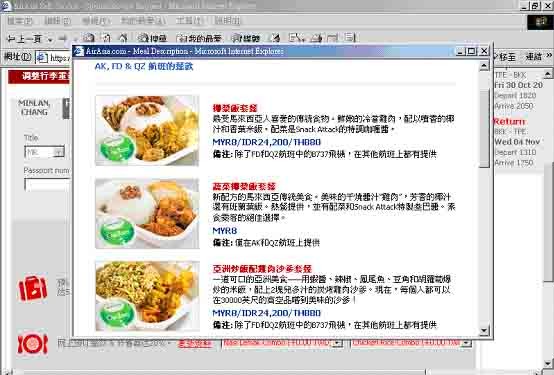Image resolution: width=554 pixels, height=375 pixels.
Task: Click the red meal details link
Action: 195,344
